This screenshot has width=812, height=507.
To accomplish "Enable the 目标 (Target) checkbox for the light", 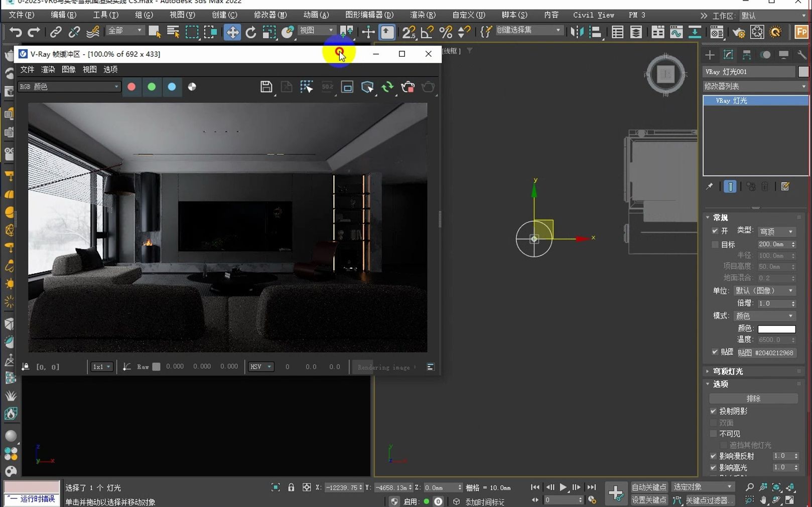I will [x=715, y=244].
